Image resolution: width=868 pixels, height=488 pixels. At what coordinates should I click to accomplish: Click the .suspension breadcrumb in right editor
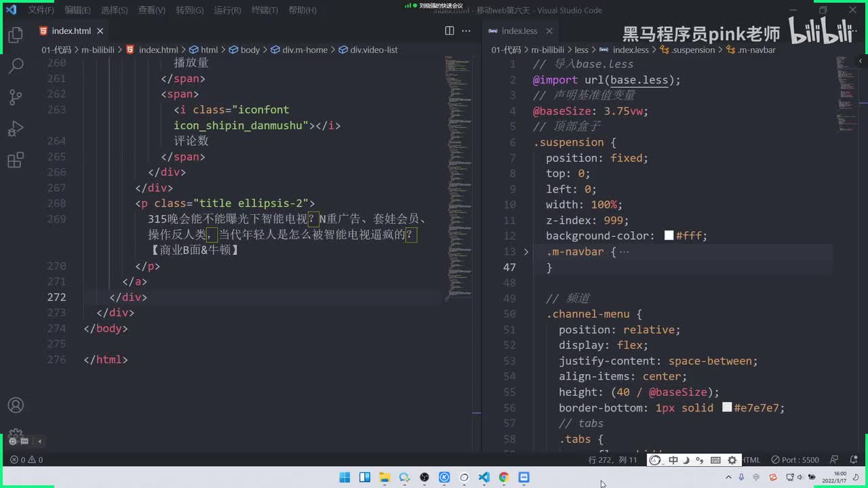tap(688, 50)
